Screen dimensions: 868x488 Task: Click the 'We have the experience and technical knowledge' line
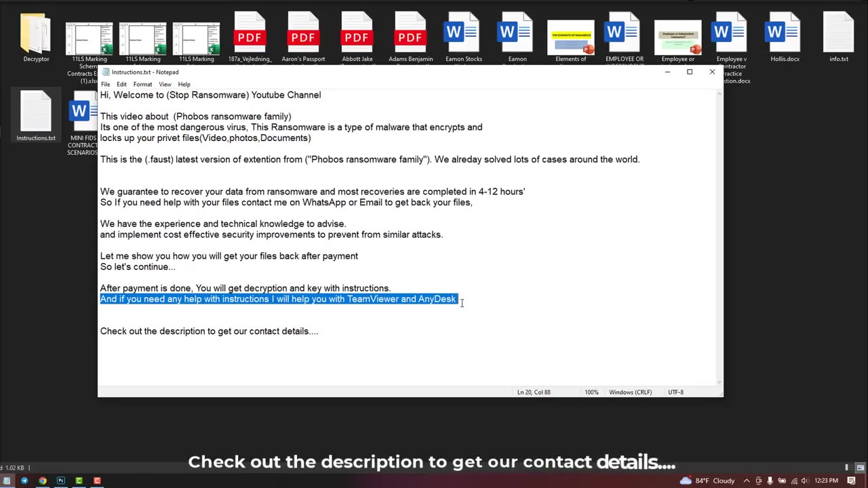(223, 224)
